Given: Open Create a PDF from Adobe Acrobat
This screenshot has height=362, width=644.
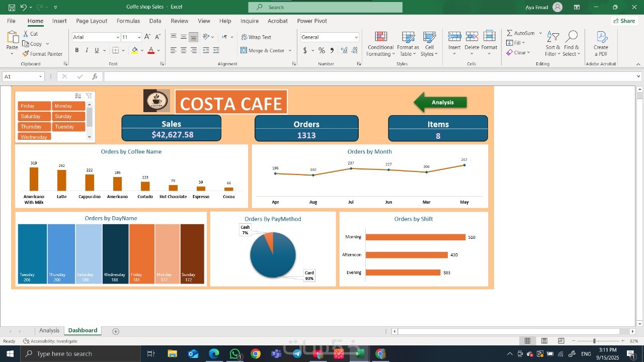Looking at the screenshot, I should [601, 44].
